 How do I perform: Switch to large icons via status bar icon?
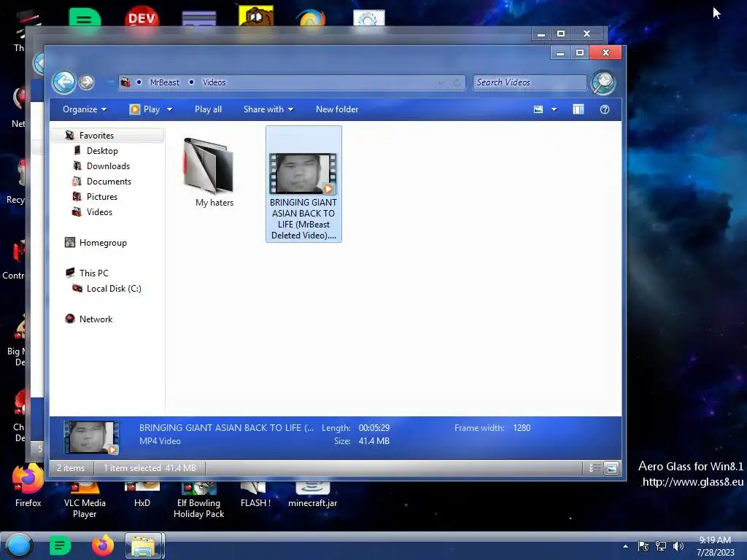coord(612,469)
